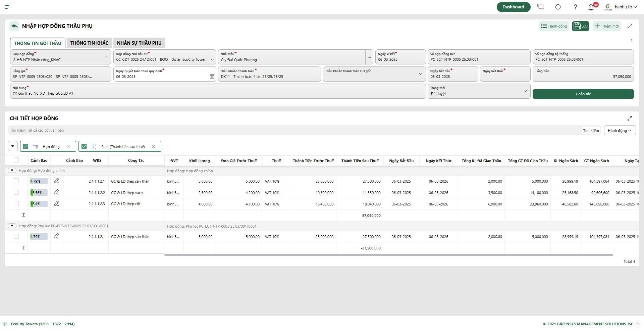Viewport: 644px width, 331px height.
Task: Open the Loại hợp đồng dropdown
Action: coord(61,57)
